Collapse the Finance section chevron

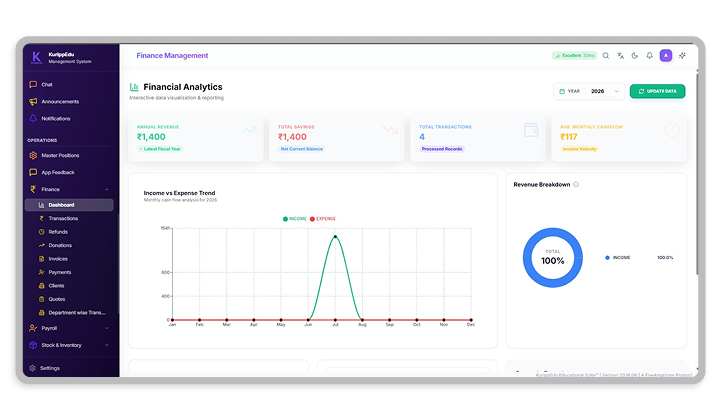(x=107, y=190)
